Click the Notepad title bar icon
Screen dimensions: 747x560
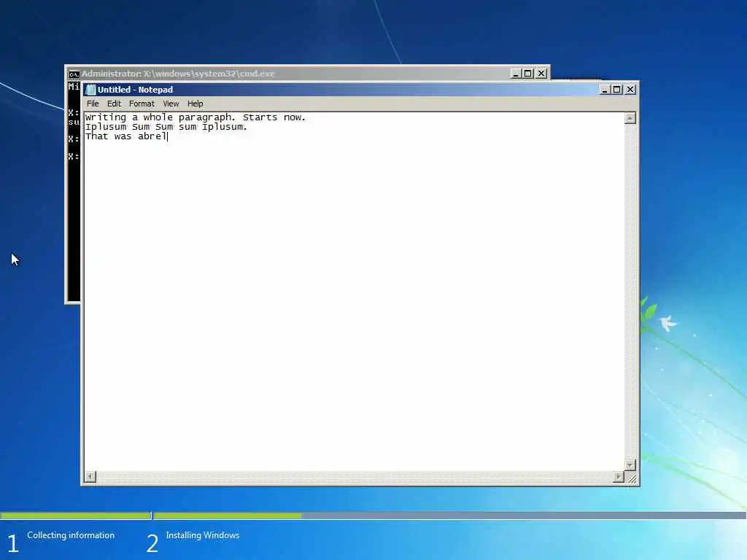pyautogui.click(x=91, y=90)
